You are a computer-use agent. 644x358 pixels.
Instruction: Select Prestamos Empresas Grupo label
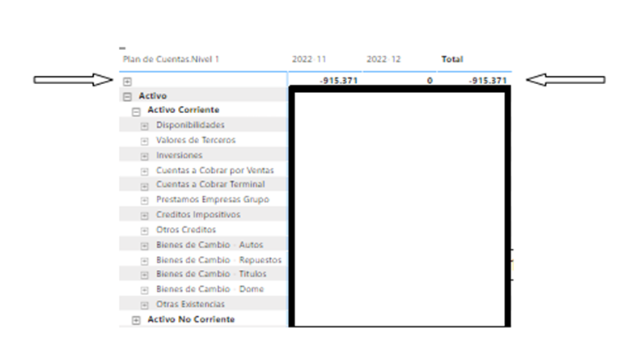[213, 200]
